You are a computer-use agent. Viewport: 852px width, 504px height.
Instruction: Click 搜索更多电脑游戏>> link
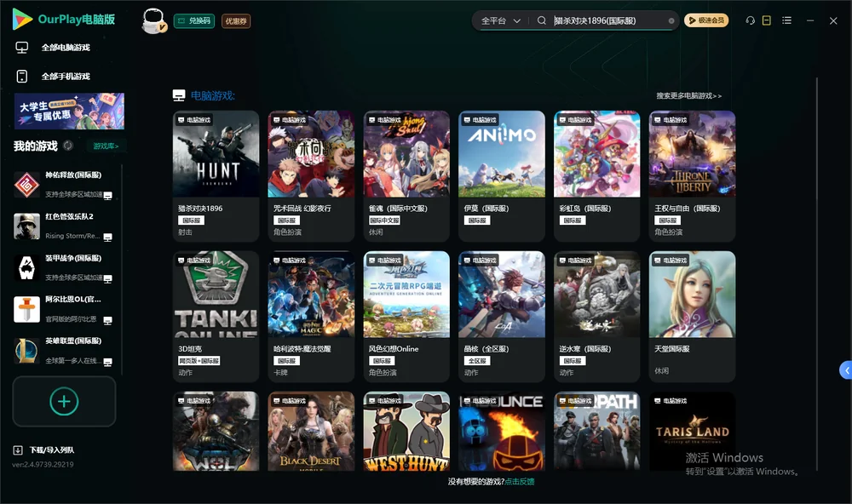[x=688, y=95]
